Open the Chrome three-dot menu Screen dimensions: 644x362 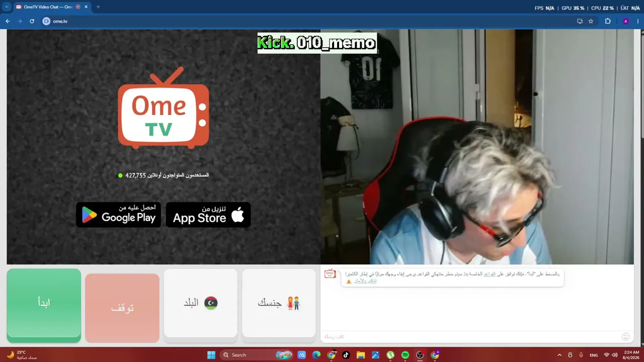tap(638, 21)
